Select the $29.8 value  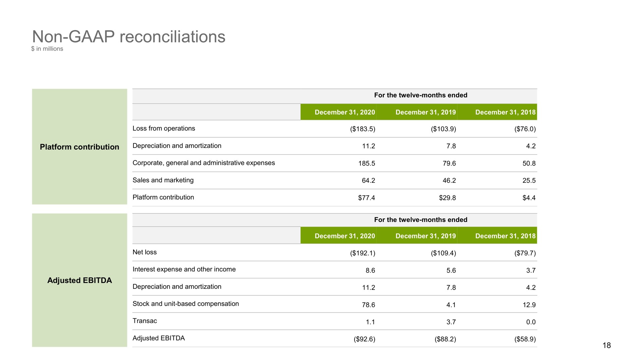click(x=447, y=198)
